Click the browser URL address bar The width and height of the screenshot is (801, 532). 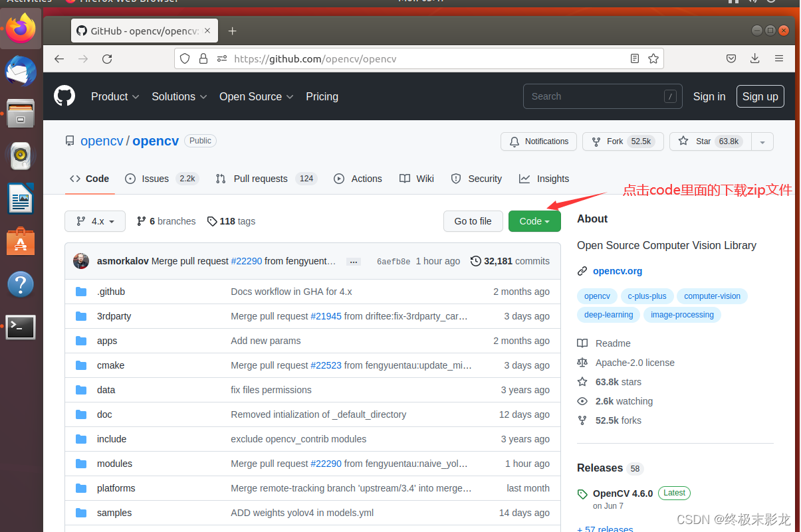click(419, 58)
